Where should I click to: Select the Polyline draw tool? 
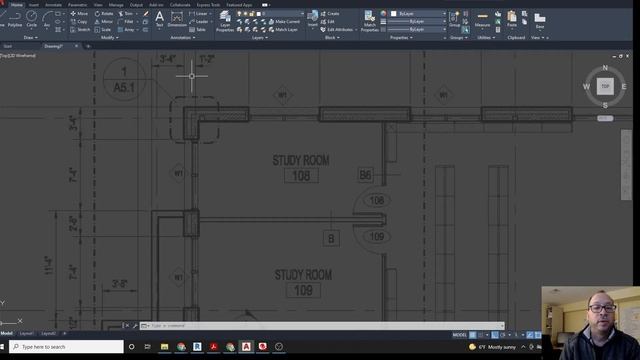pyautogui.click(x=15, y=19)
